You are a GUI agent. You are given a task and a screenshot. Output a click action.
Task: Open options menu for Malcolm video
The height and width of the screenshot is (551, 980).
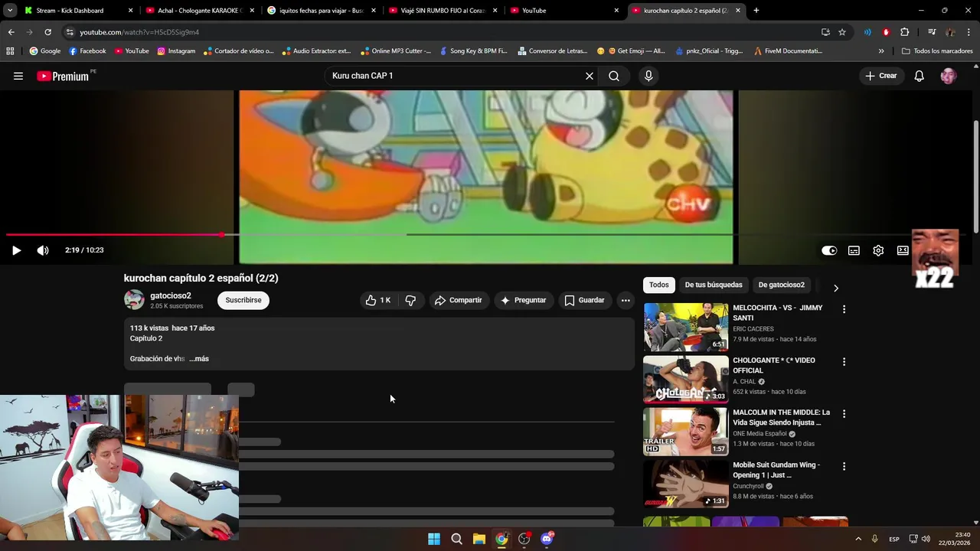[x=844, y=413]
